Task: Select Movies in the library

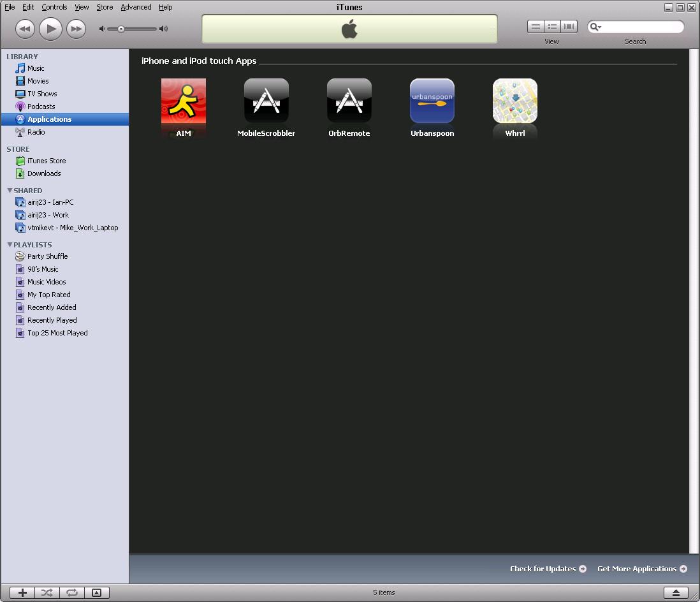Action: click(x=65, y=81)
